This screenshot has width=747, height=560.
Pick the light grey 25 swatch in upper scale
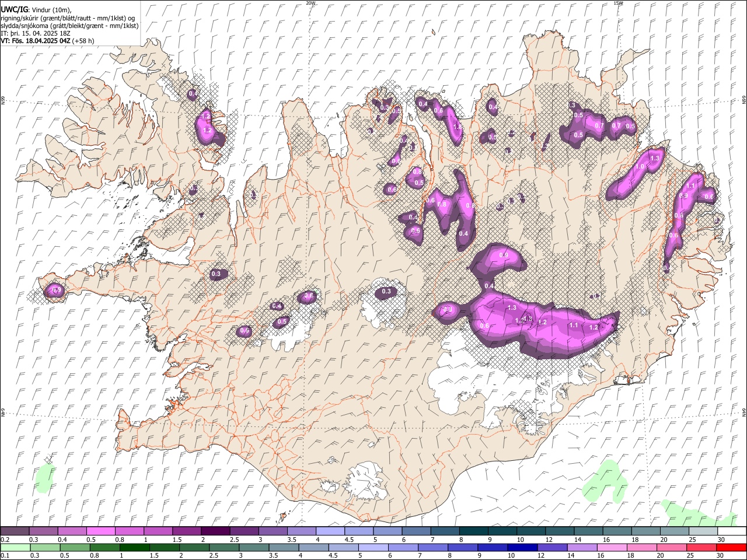[x=703, y=531]
